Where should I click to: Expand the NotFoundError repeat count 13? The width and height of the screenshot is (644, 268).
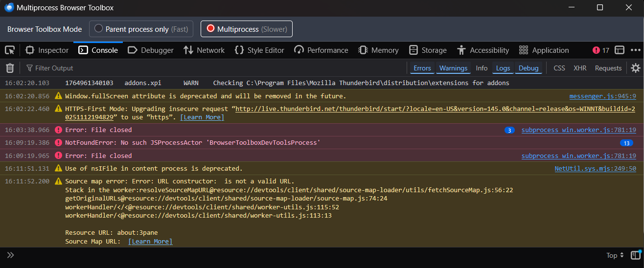point(626,143)
